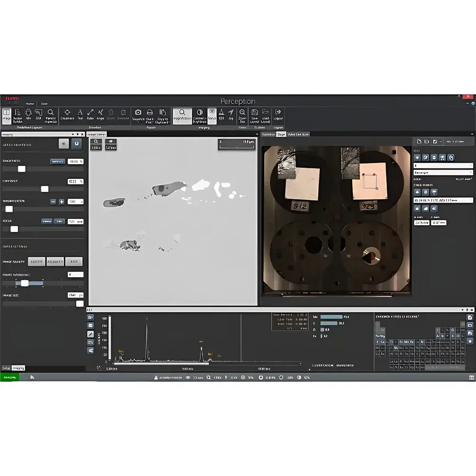
Task: Select tab right of Stage tab
Action: click(298, 134)
